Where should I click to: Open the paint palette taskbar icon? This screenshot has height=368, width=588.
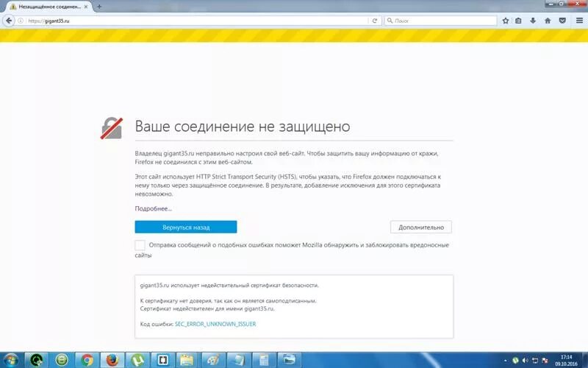click(213, 360)
